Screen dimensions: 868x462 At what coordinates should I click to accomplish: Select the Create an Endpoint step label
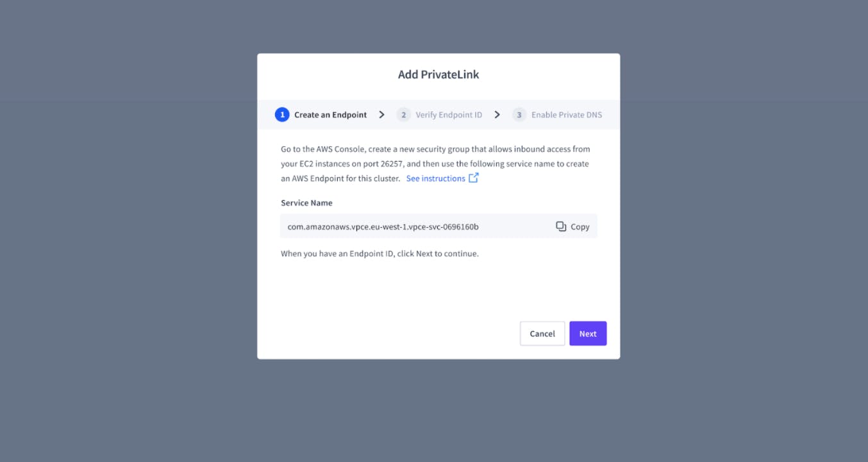click(x=330, y=115)
